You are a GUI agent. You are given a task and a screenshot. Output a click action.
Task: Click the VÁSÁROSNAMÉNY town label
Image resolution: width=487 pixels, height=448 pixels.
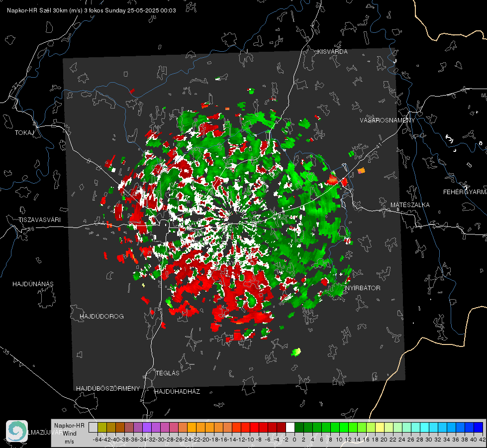pyautogui.click(x=388, y=120)
